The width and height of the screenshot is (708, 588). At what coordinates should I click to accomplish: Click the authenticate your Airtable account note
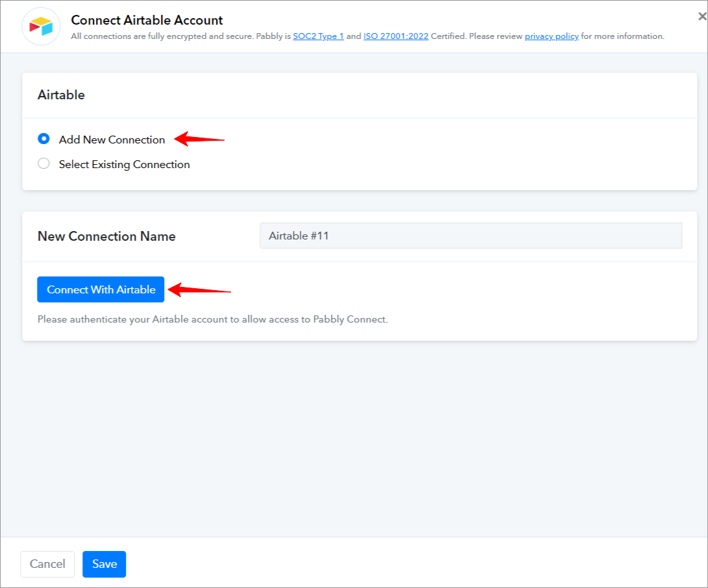click(213, 319)
